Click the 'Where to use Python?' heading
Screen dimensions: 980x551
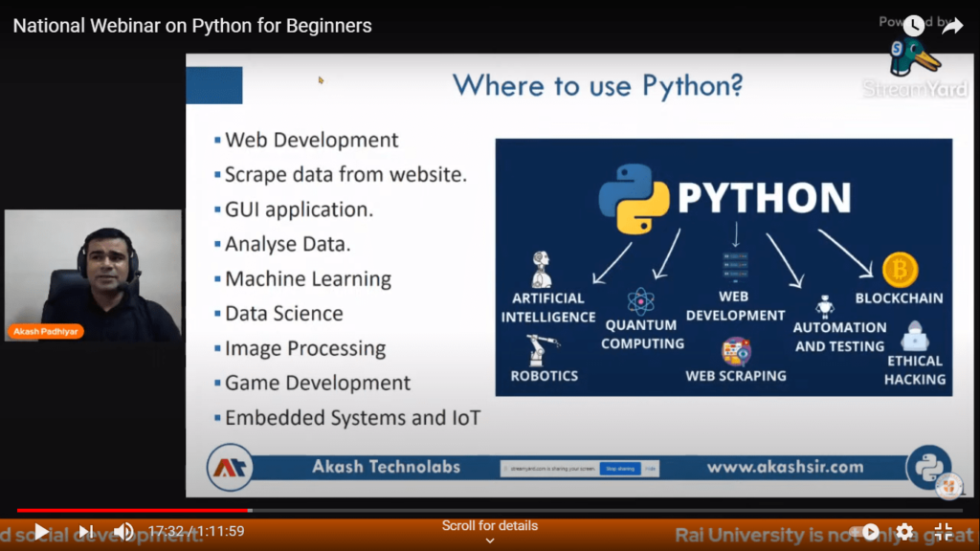tap(597, 85)
